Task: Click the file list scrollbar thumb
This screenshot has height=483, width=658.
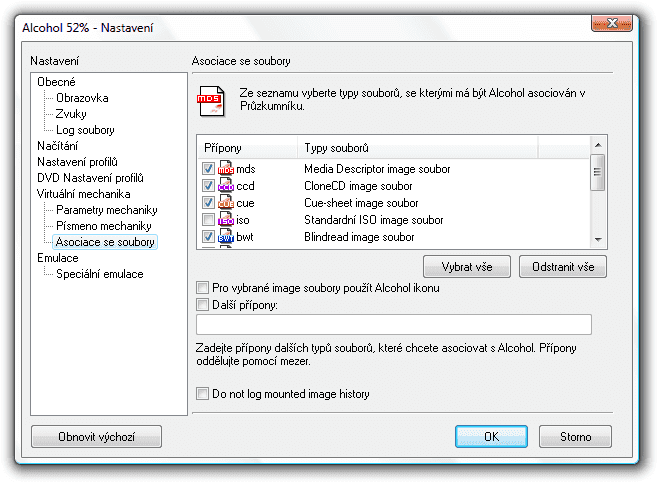Action: point(598,172)
